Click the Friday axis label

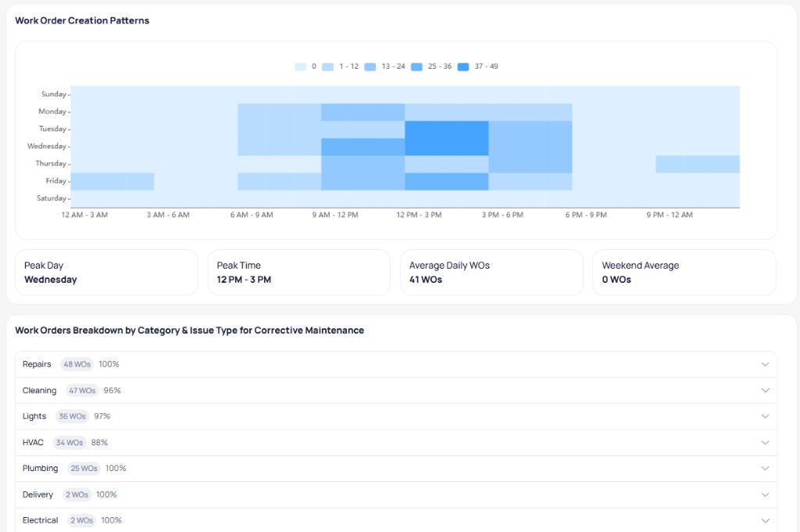coord(56,180)
